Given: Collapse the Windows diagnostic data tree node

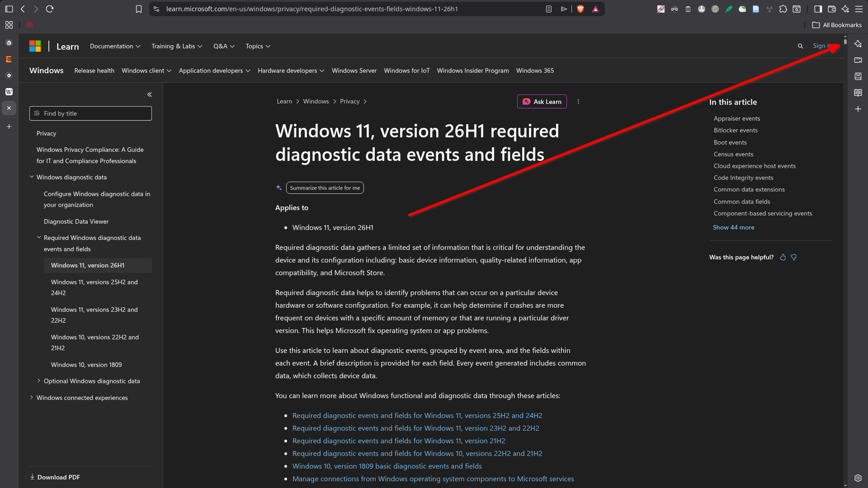Looking at the screenshot, I should [32, 177].
